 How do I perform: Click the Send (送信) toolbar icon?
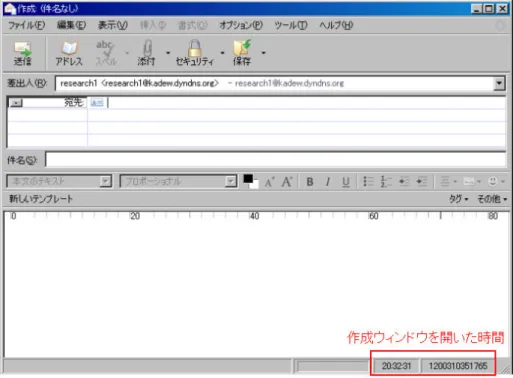[x=23, y=53]
